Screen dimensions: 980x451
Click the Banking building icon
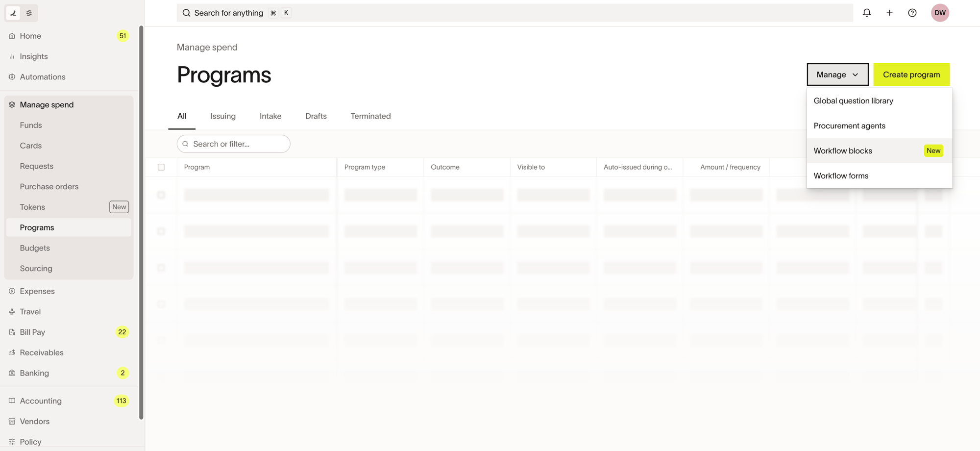[12, 373]
